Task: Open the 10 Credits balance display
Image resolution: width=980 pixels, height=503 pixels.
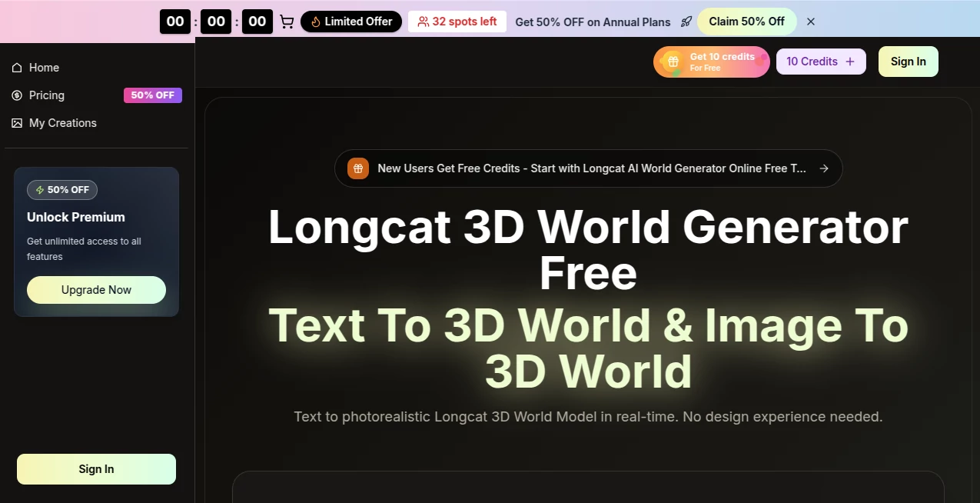Action: [x=812, y=61]
